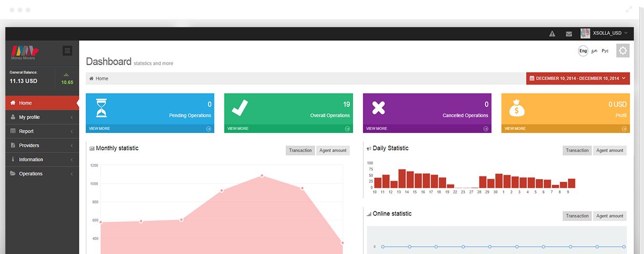The height and width of the screenshot is (254, 644).
Task: Click the Home house icon in sidebar
Action: (x=13, y=103)
